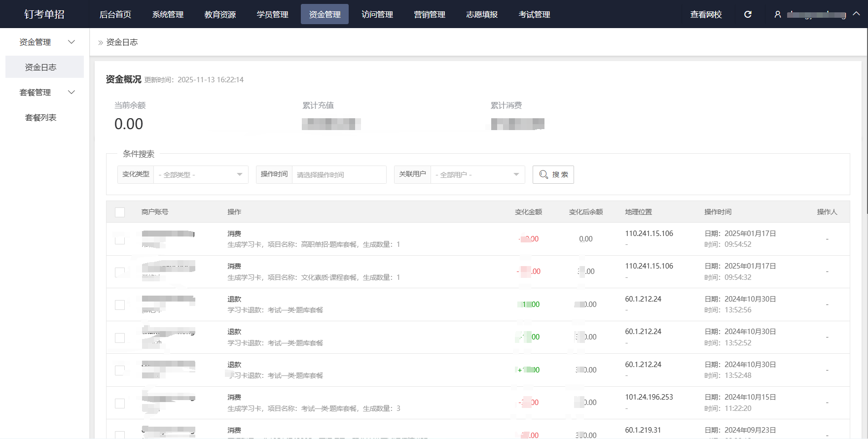Click the user profile icon
This screenshot has height=439, width=868.
coord(778,14)
